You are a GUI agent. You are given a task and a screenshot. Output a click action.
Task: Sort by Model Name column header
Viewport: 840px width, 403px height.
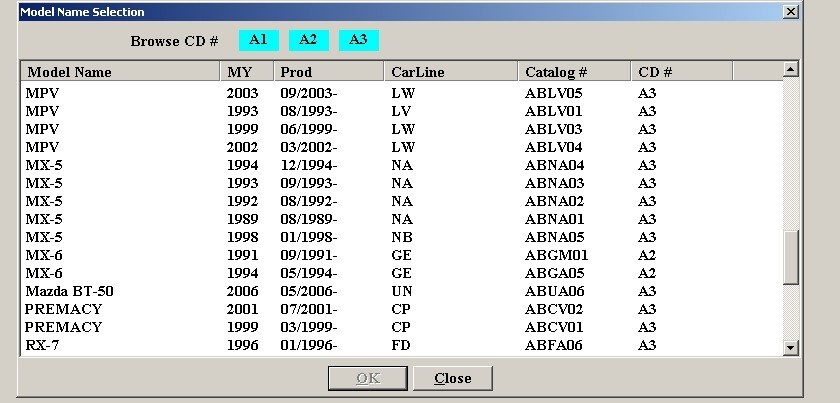[x=121, y=72]
